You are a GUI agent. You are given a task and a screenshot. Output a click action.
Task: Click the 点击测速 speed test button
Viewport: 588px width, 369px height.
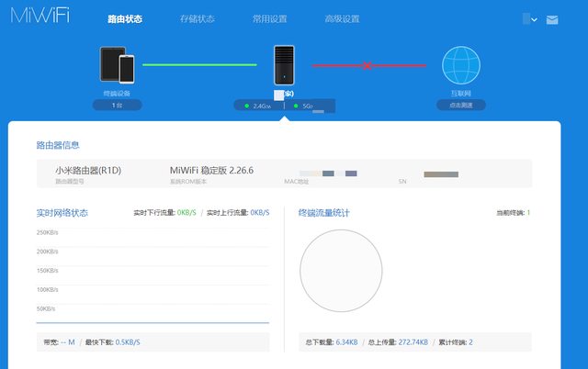pos(461,106)
